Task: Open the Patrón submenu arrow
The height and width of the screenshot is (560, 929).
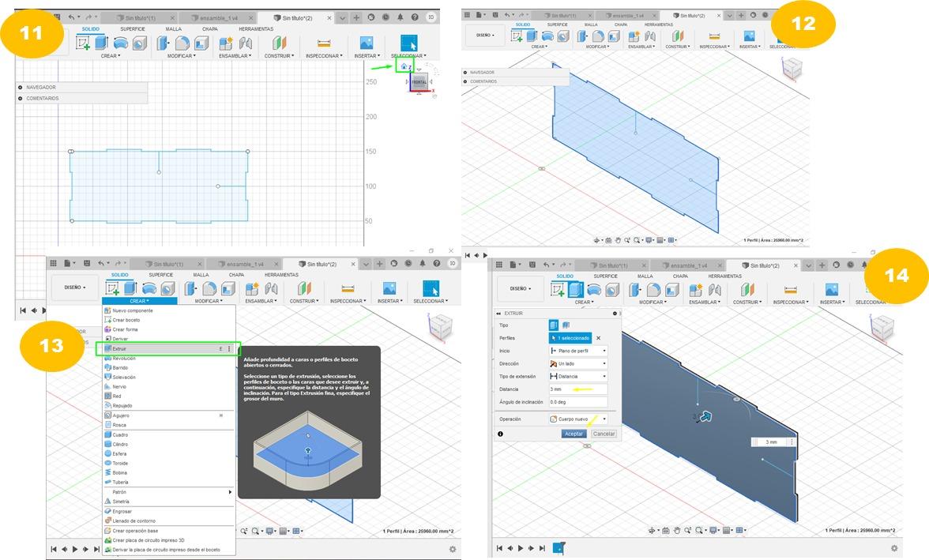Action: (x=230, y=492)
